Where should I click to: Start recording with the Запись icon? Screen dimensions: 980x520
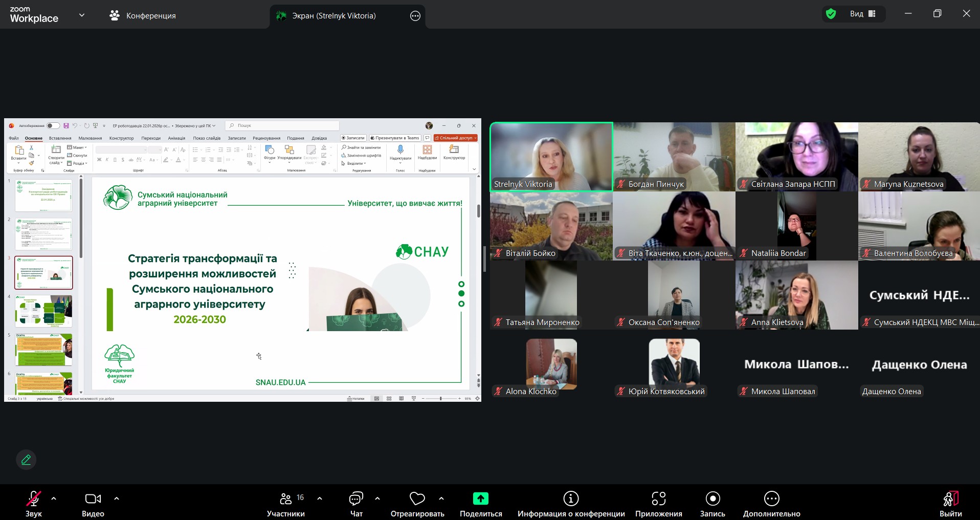pyautogui.click(x=712, y=499)
